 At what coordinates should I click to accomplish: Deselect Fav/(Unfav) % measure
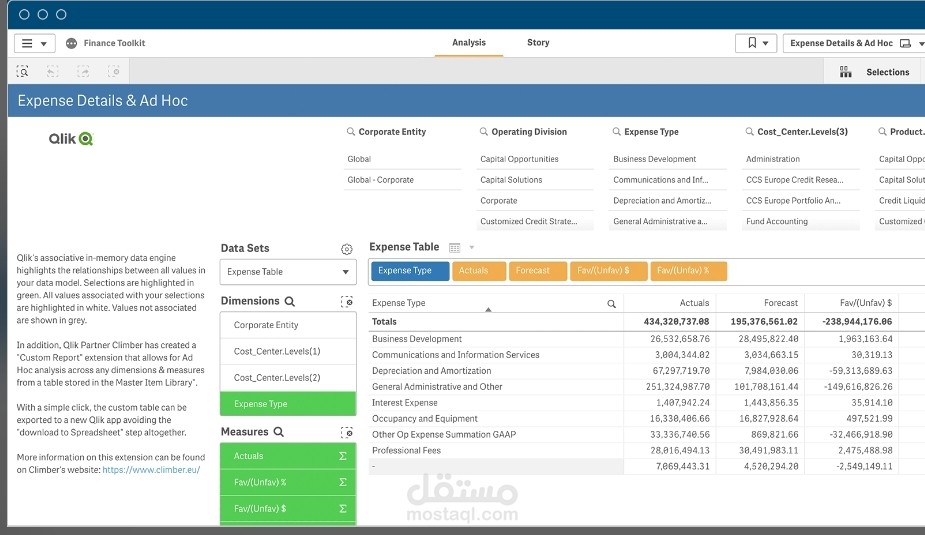pos(288,483)
